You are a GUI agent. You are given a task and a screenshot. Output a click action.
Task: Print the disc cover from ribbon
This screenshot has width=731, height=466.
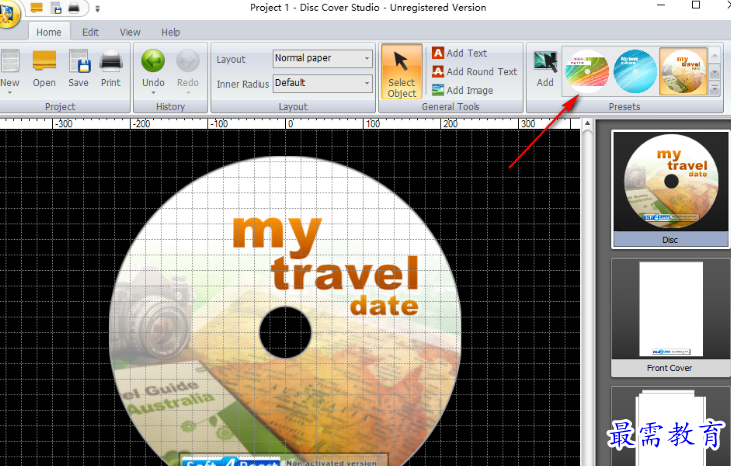point(111,69)
